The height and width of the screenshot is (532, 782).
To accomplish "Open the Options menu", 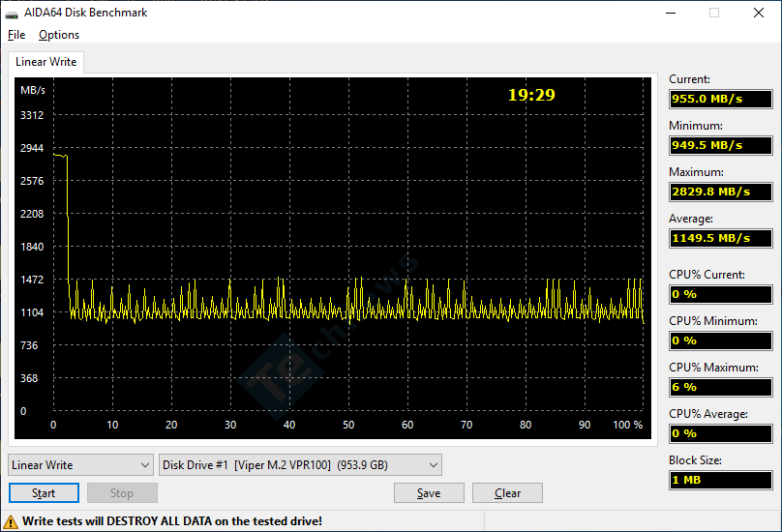I will [x=59, y=35].
